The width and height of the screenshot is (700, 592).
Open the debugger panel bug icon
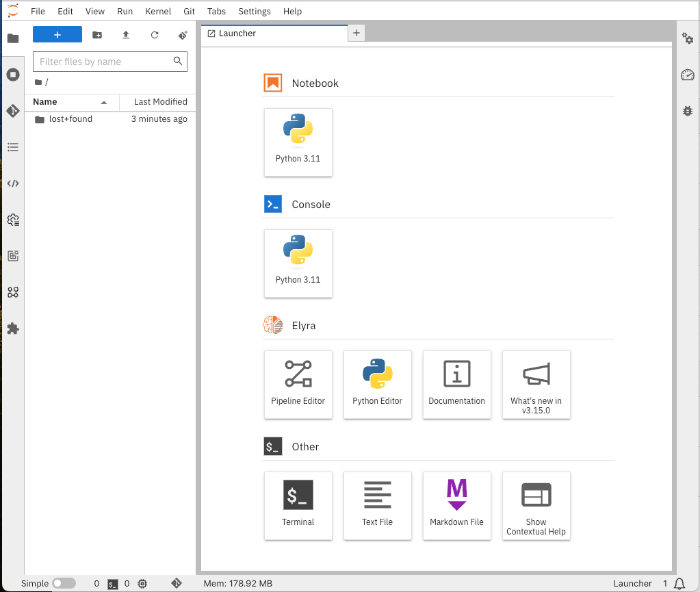tap(688, 110)
